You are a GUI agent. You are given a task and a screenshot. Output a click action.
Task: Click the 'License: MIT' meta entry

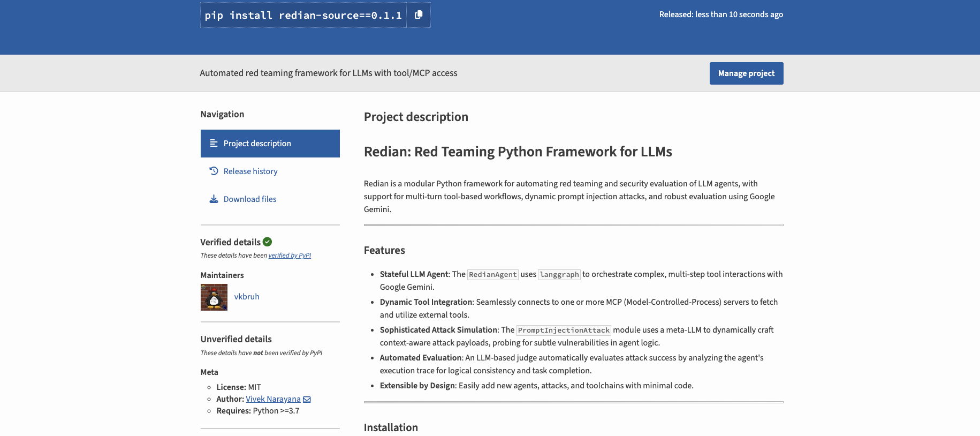[239, 387]
